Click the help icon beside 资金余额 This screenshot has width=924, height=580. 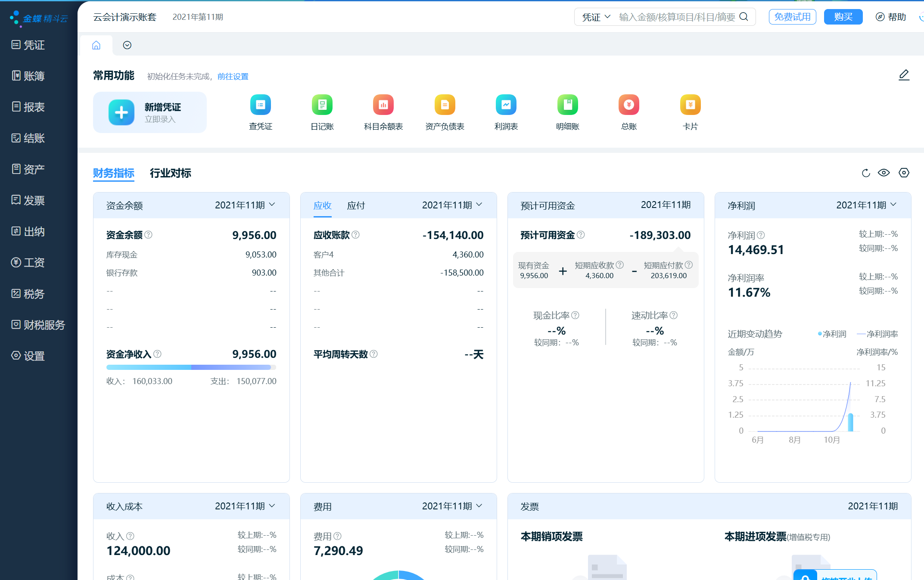point(148,235)
